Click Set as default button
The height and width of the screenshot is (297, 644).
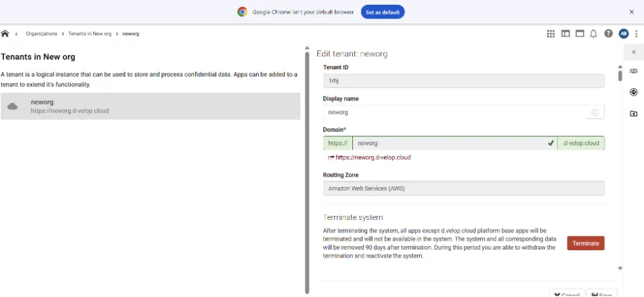pyautogui.click(x=383, y=12)
